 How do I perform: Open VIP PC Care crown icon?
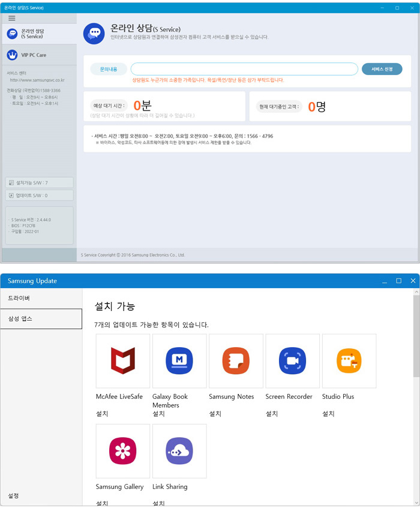pyautogui.click(x=13, y=55)
